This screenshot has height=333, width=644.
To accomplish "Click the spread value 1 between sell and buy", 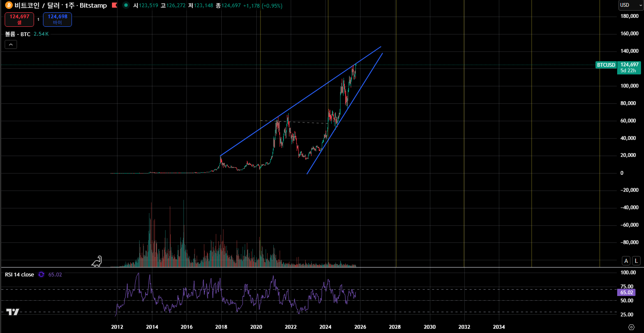I will pyautogui.click(x=38, y=19).
